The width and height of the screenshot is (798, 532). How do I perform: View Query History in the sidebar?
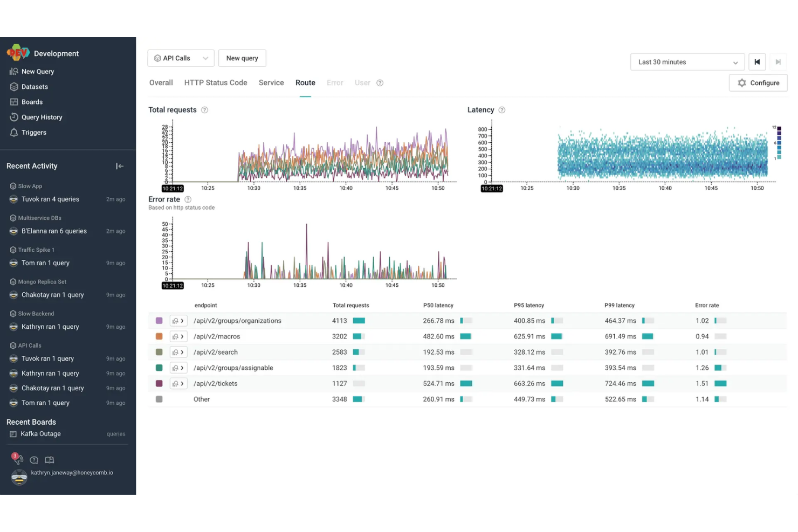click(14, 117)
